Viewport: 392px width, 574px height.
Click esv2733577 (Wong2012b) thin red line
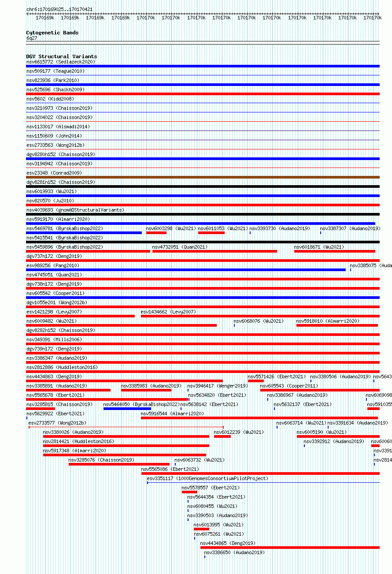pos(126,427)
